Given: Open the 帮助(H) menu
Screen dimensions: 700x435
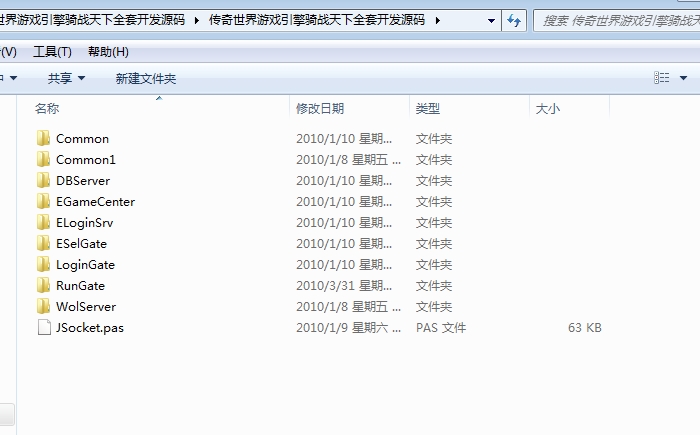Looking at the screenshot, I should click(x=108, y=52).
